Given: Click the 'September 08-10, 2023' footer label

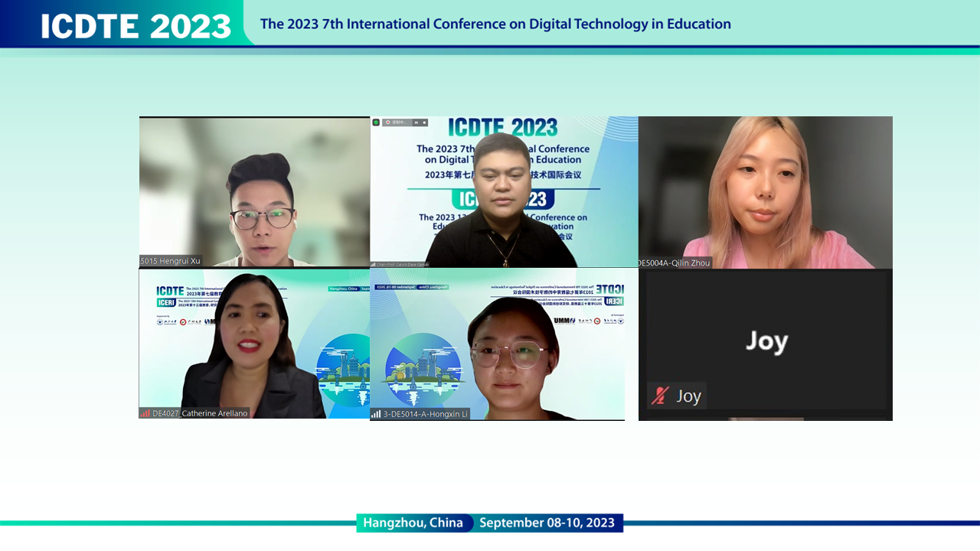Looking at the screenshot, I should [547, 523].
